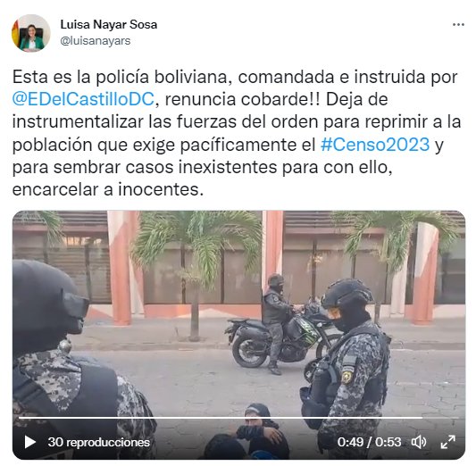Click the Luisa Nayar Sosa display name
Image resolution: width=476 pixels, height=466 pixels.
pos(109,25)
